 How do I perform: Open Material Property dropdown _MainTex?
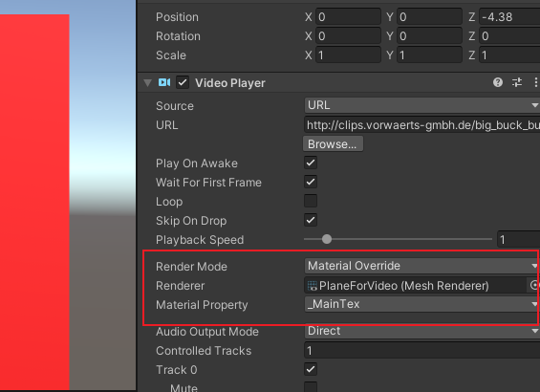(421, 304)
